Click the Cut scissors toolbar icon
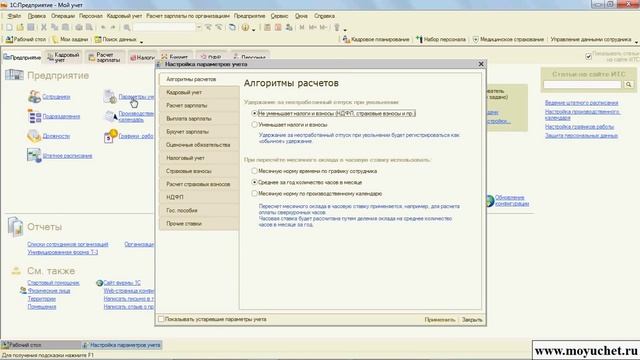 click(x=44, y=27)
